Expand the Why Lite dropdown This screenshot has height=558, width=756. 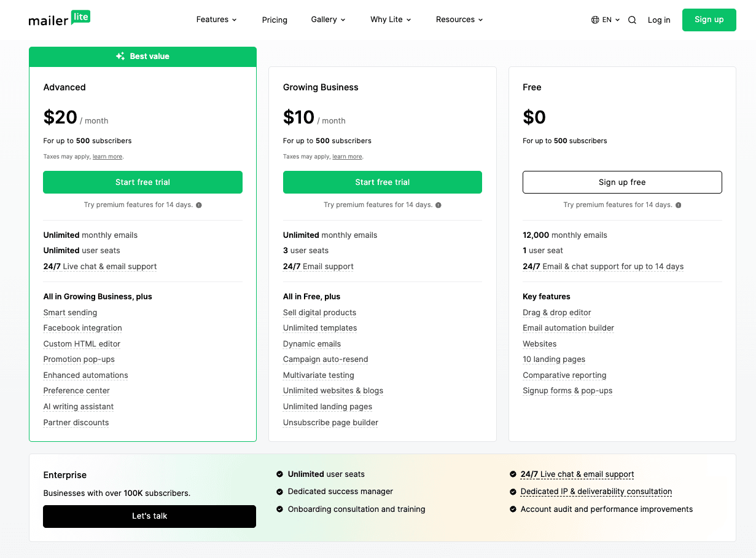pos(391,19)
